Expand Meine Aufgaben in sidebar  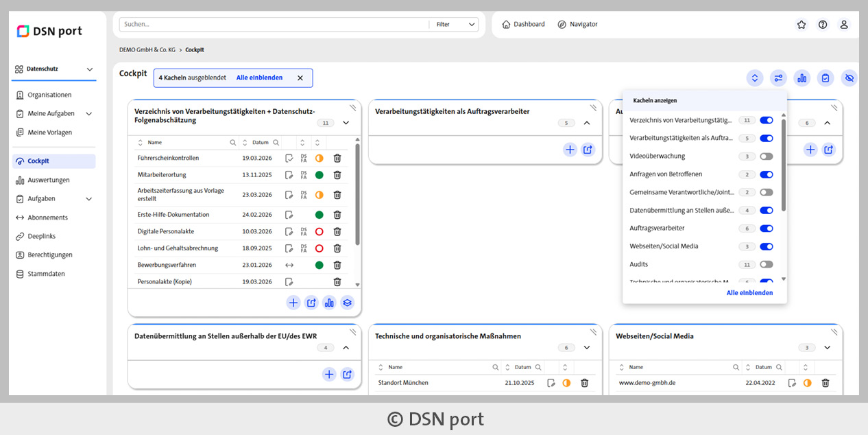[x=89, y=114]
